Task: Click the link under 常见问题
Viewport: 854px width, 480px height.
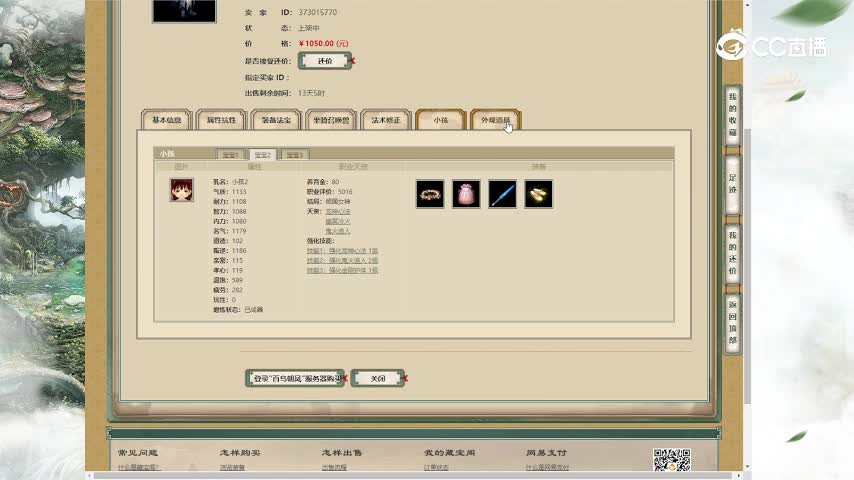Action: pyautogui.click(x=138, y=467)
